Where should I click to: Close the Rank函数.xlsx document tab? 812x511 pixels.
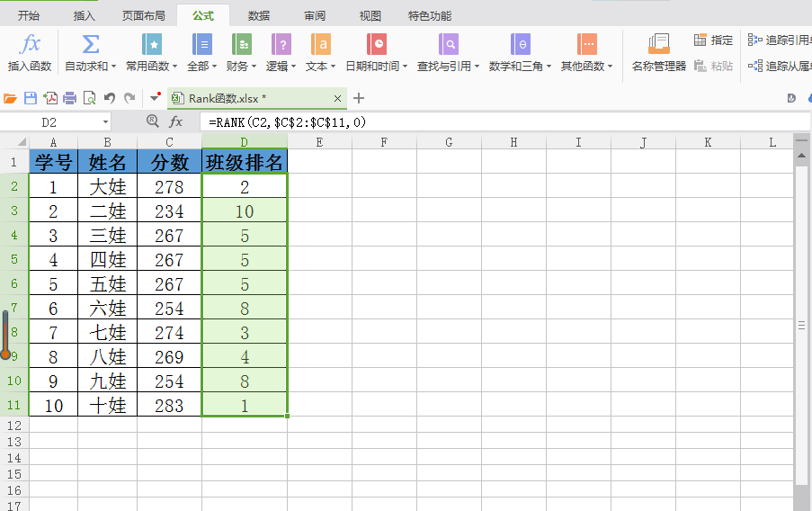coord(337,98)
